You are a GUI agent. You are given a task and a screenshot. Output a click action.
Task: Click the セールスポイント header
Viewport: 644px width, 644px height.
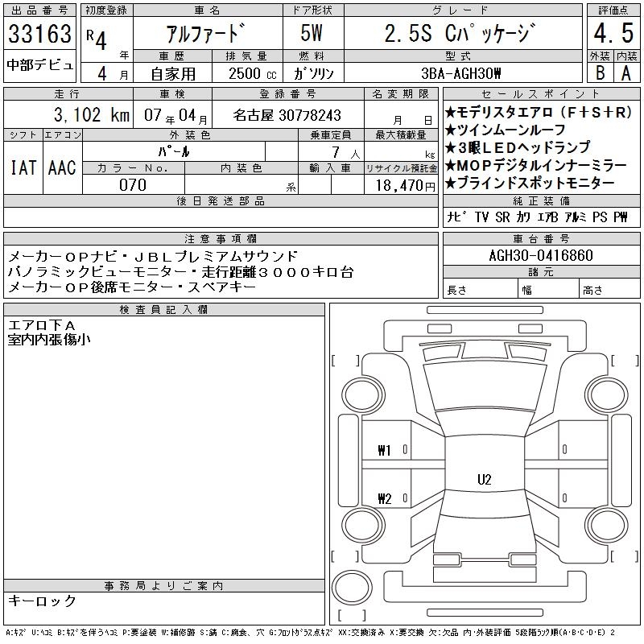pos(541,93)
